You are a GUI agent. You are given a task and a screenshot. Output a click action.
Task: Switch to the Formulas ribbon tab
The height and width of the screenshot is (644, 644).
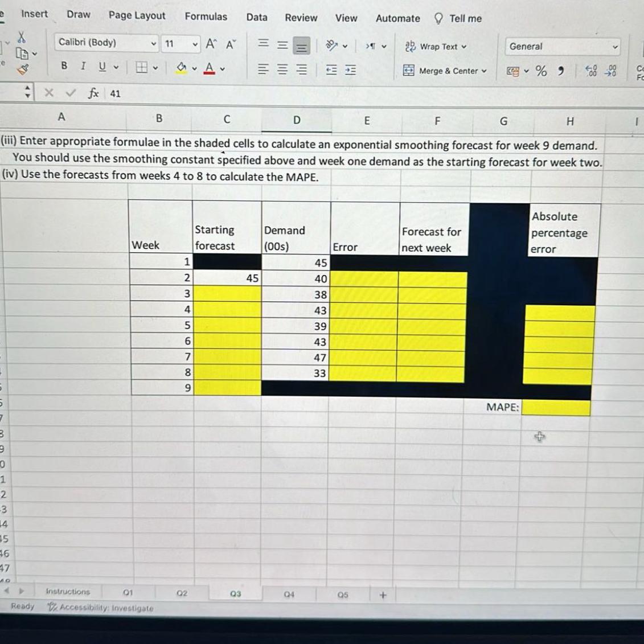(206, 17)
